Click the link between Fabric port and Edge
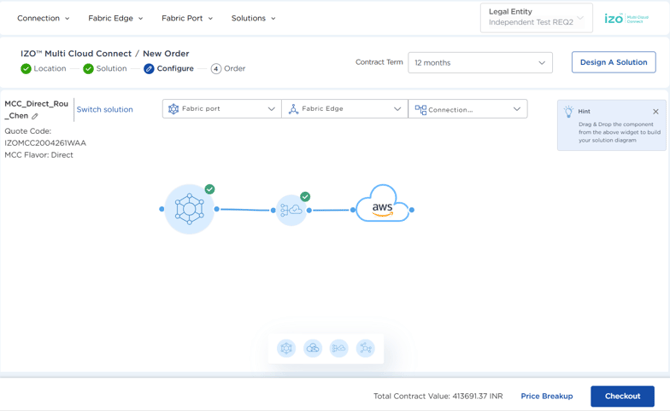The image size is (670, 411). click(x=245, y=210)
